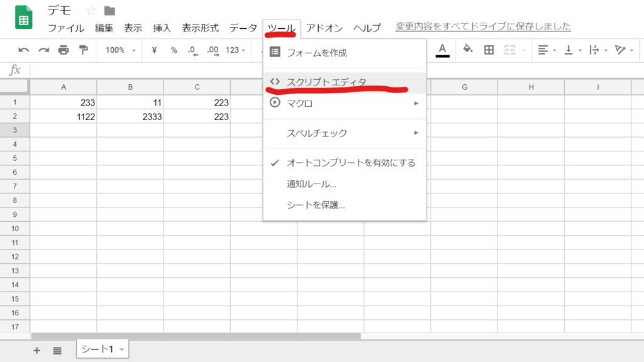Screen dimensions: 644x362
Task: Click the undo icon
Action: click(x=25, y=50)
